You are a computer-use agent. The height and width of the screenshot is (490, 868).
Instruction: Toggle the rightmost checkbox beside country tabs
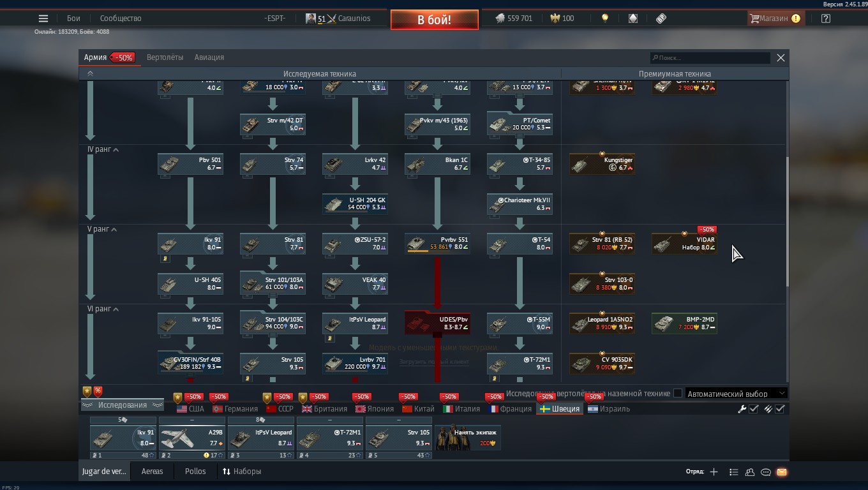pyautogui.click(x=780, y=409)
